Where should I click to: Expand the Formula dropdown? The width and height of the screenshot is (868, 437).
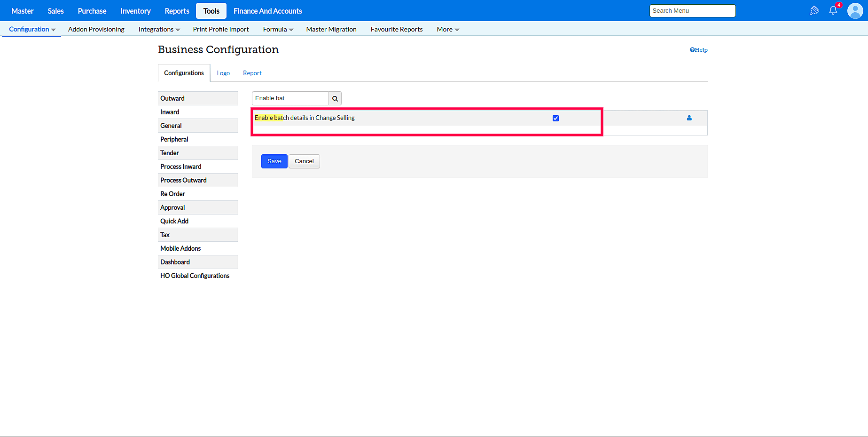tap(278, 29)
